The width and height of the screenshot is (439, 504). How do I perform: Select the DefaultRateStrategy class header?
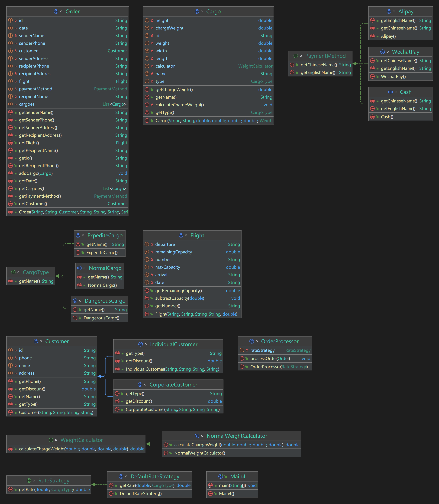point(155,476)
